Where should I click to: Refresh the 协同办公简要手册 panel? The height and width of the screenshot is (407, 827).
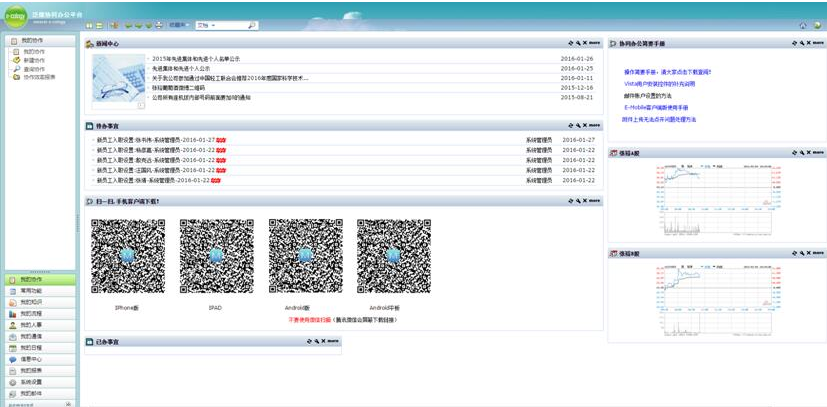tap(794, 43)
